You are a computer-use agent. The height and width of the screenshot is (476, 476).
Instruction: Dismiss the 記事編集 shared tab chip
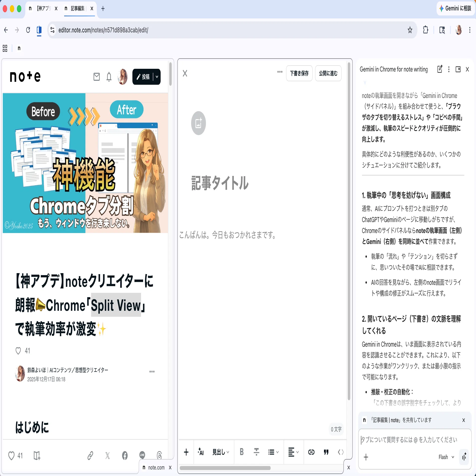coord(464,420)
